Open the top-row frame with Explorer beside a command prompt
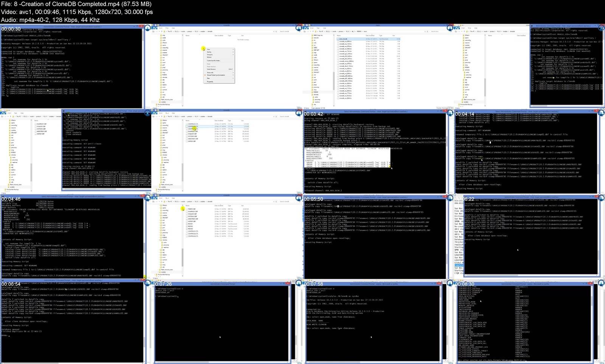 tap(529, 67)
